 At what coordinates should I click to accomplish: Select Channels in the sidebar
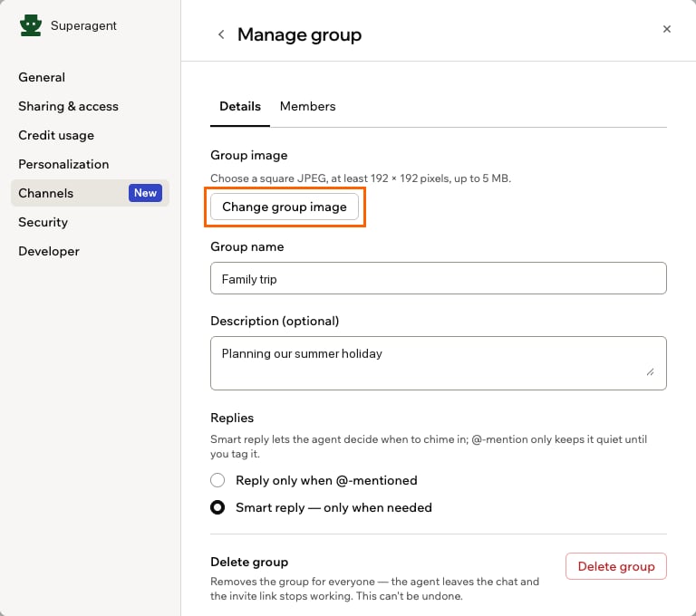tap(90, 193)
